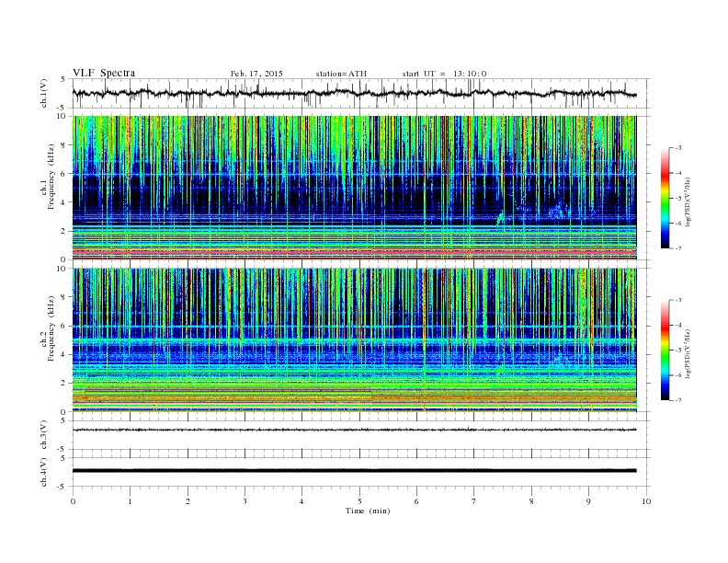
Task: Click time axis tick label '9'
Action: (588, 501)
